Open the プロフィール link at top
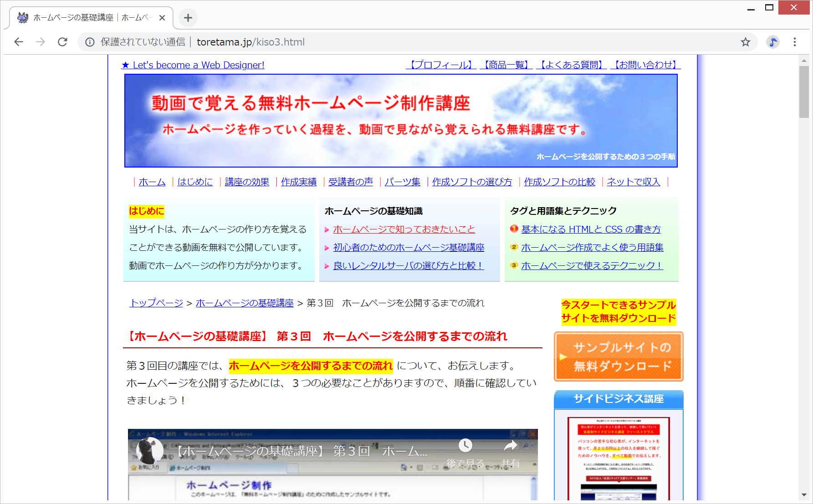 440,65
